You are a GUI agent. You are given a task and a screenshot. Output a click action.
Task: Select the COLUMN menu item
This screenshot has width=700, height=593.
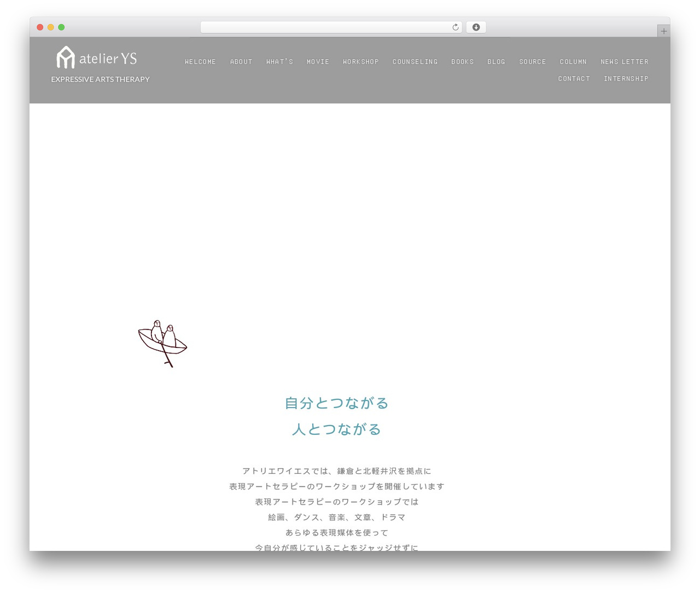pyautogui.click(x=573, y=62)
